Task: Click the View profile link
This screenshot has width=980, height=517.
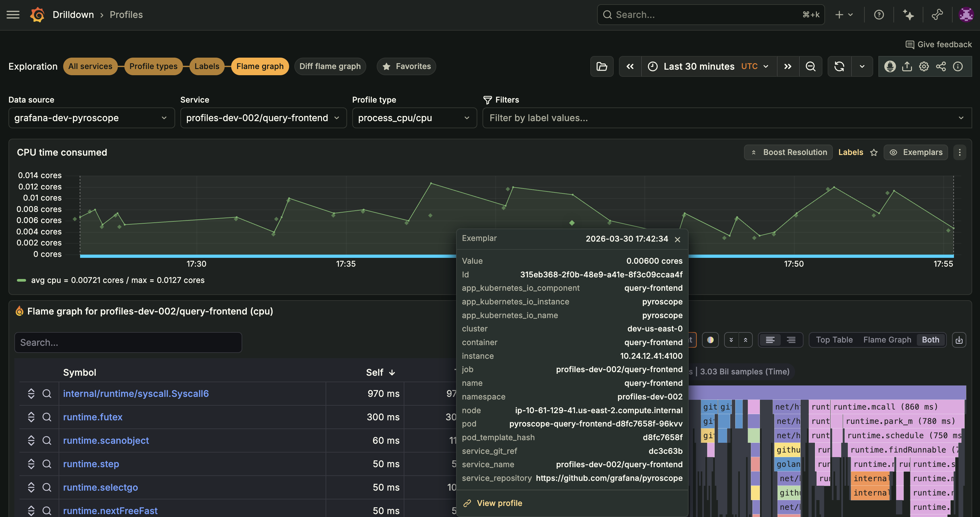Action: pyautogui.click(x=499, y=503)
